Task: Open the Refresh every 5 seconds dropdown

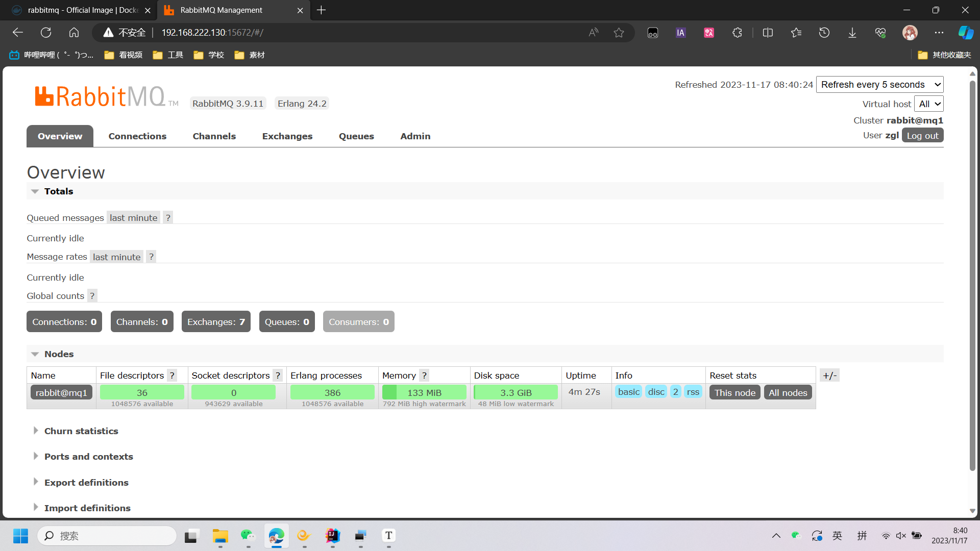Action: point(879,85)
